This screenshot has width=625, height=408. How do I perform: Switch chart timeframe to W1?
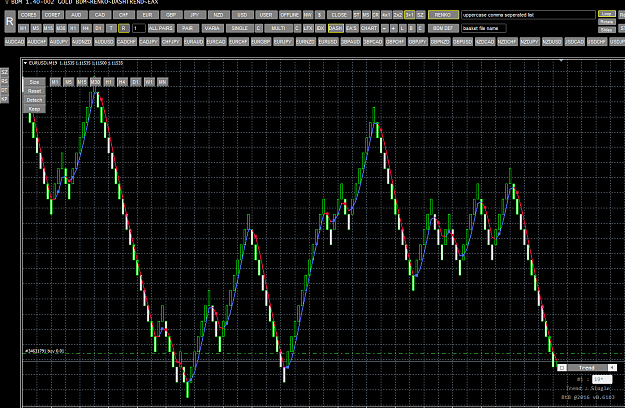pyautogui.click(x=149, y=82)
